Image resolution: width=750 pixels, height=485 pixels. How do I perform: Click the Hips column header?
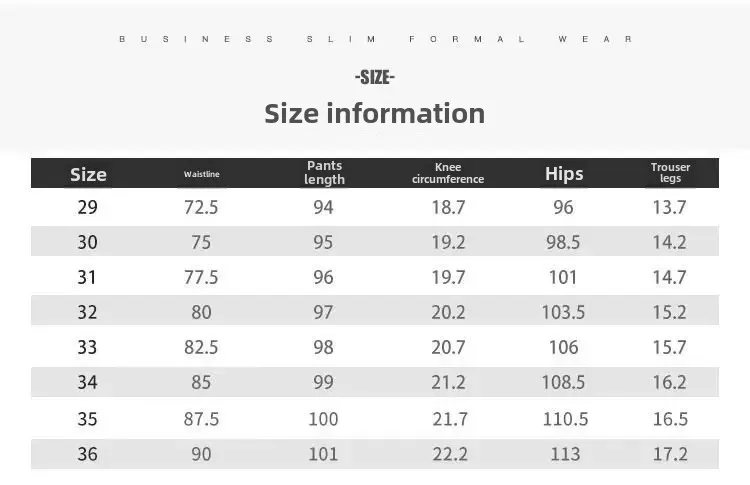click(x=564, y=174)
